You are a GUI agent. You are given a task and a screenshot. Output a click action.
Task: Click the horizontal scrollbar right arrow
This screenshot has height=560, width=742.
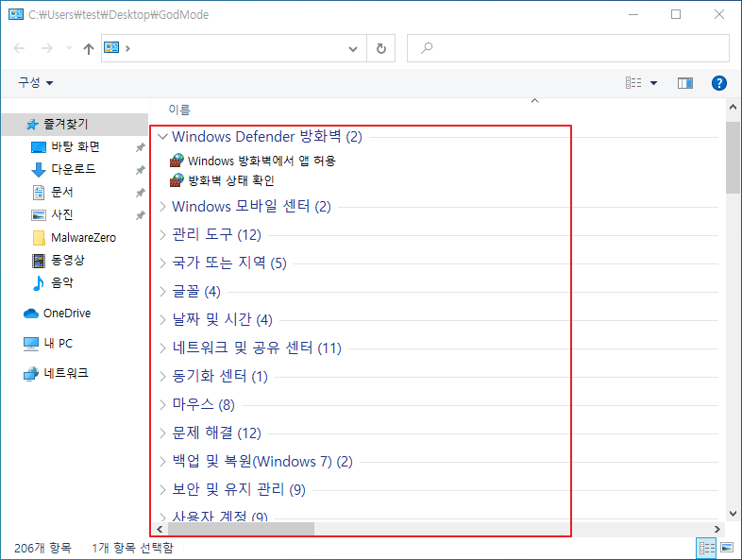(x=717, y=529)
